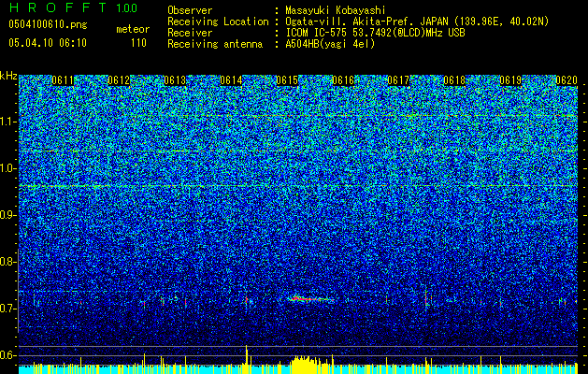This screenshot has width=588, height=374.
Task: Click the 1.0 frequency axis label
Action: (x=7, y=168)
